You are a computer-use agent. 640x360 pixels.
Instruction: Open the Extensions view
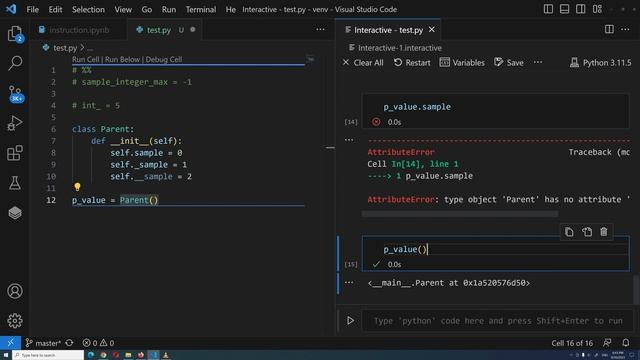[15, 153]
